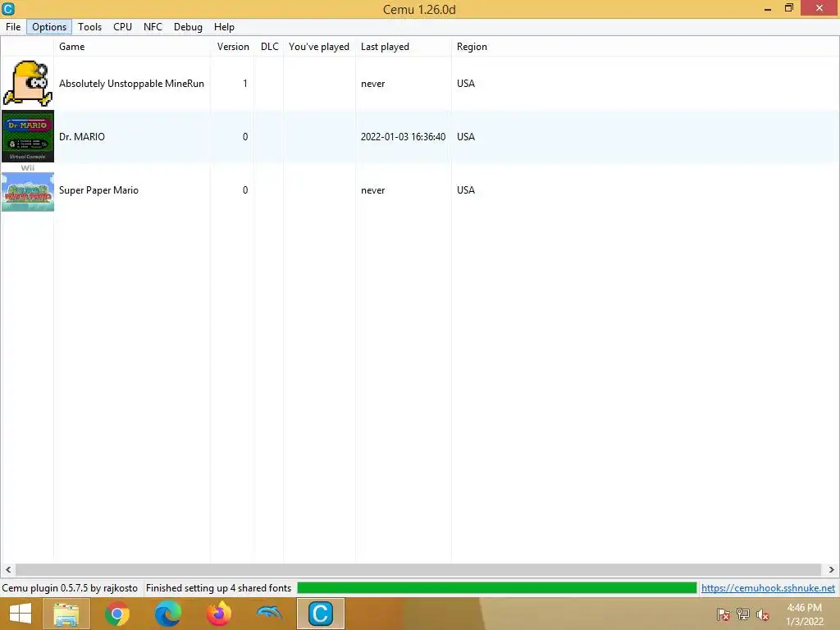This screenshot has width=840, height=630.
Task: Click the Cemu logo in title bar
Action: [x=8, y=8]
